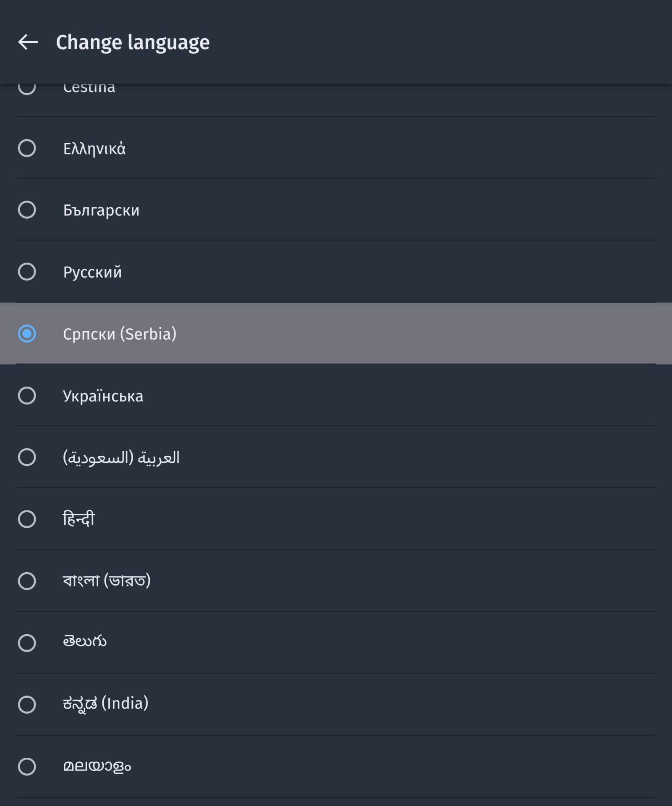Screen dimensions: 672x806
Task: Click the Ελληνικά language label
Action: click(94, 149)
